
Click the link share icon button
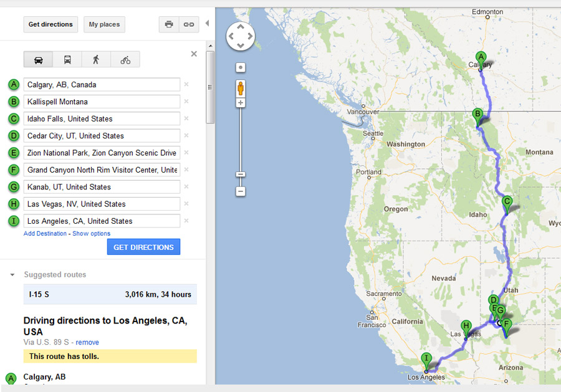188,24
